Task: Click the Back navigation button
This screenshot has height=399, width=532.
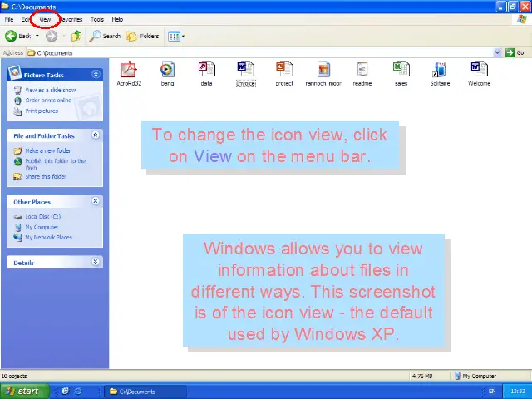Action: point(18,36)
